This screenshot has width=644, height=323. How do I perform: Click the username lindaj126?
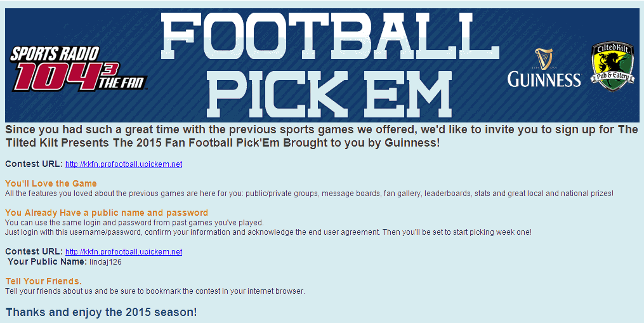pyautogui.click(x=105, y=261)
